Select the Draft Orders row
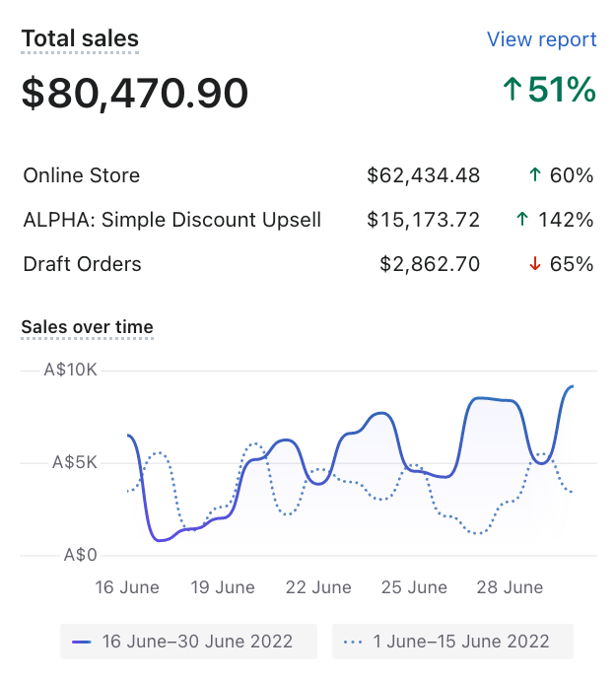The height and width of the screenshot is (678, 616). point(83,264)
